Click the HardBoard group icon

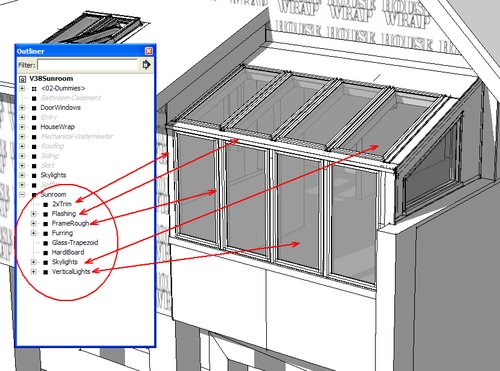(46, 253)
